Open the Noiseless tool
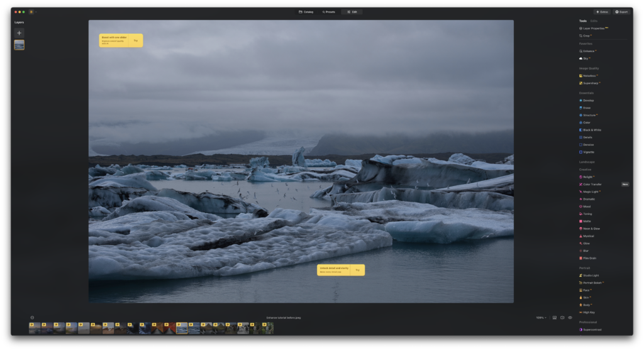644x350 pixels. tap(589, 75)
